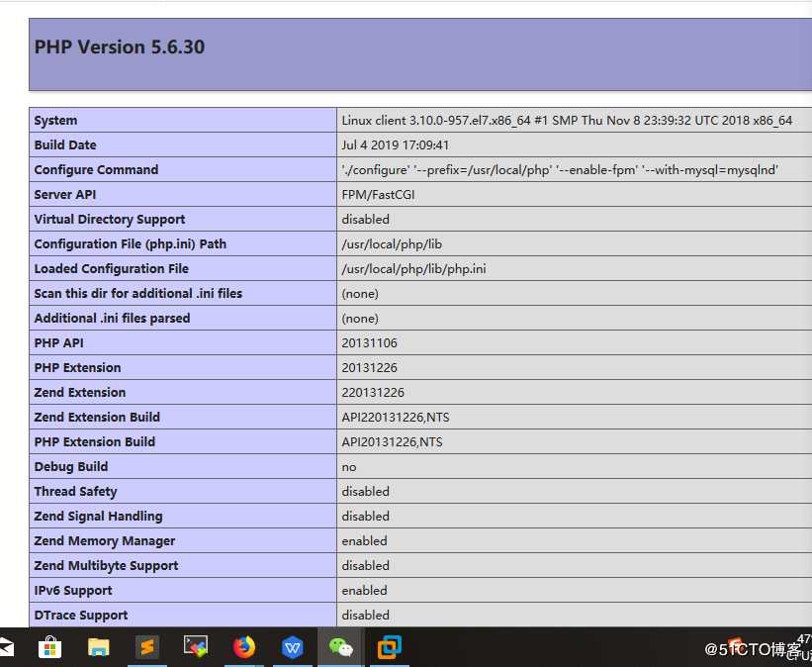Image resolution: width=812 pixels, height=667 pixels.
Task: Select disabled value for Zend Signal Handling
Action: pos(366,517)
